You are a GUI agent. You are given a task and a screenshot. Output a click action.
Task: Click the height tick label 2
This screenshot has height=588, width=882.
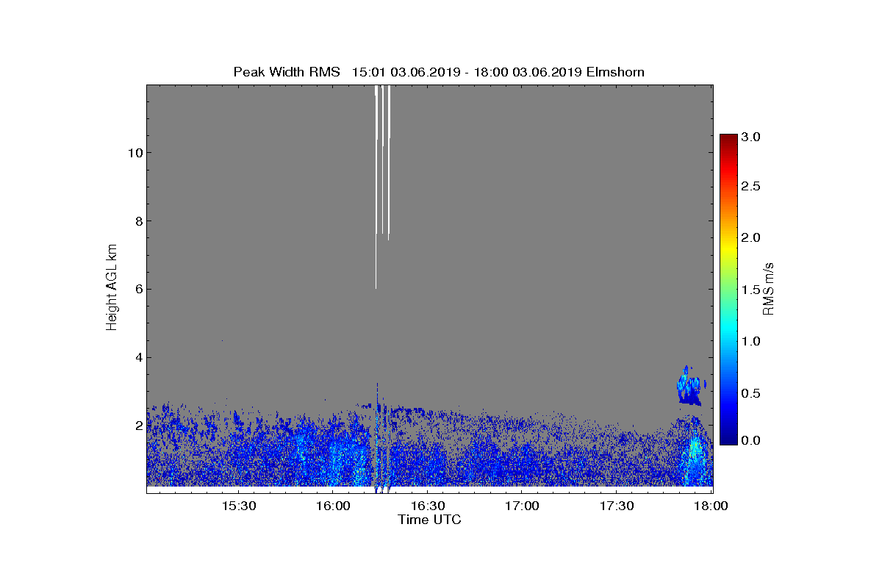coord(137,426)
